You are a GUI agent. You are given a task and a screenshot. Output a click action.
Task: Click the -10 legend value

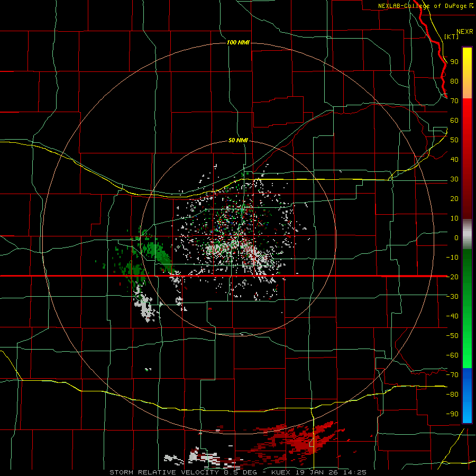tap(452, 258)
